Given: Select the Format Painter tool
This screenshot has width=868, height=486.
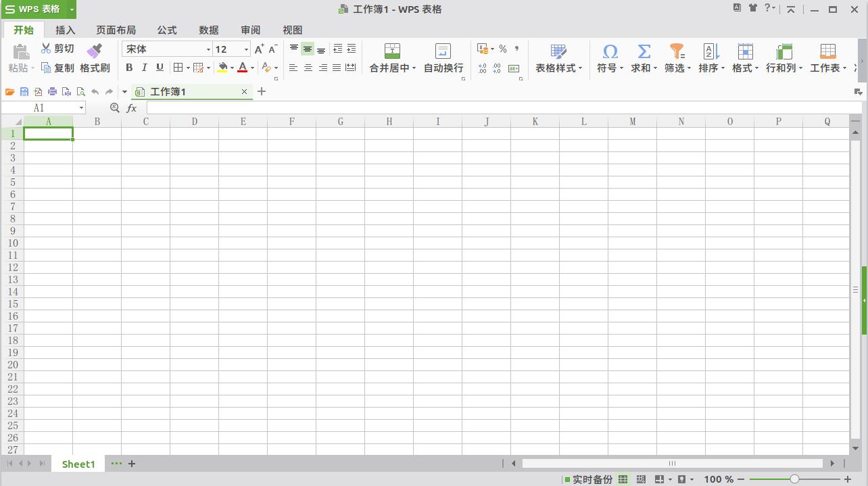Looking at the screenshot, I should coord(95,67).
